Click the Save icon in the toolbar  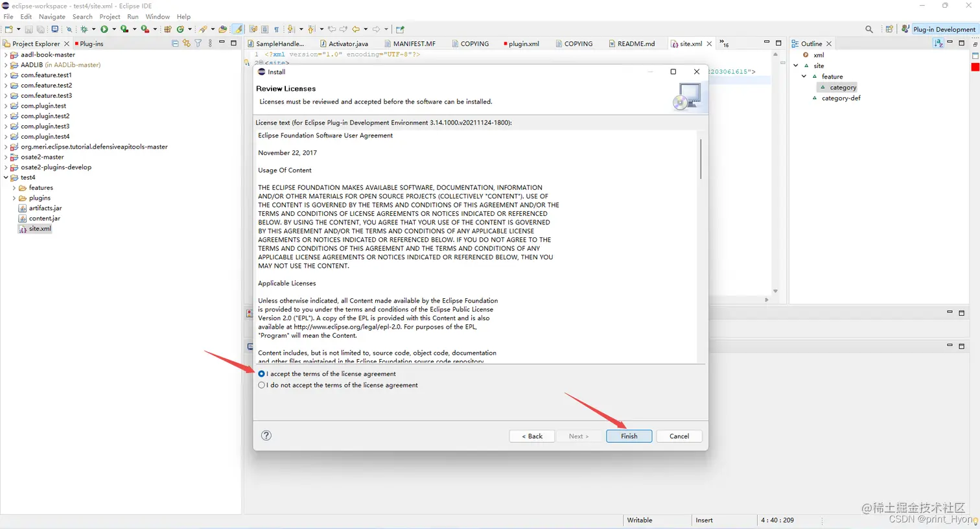click(29, 29)
